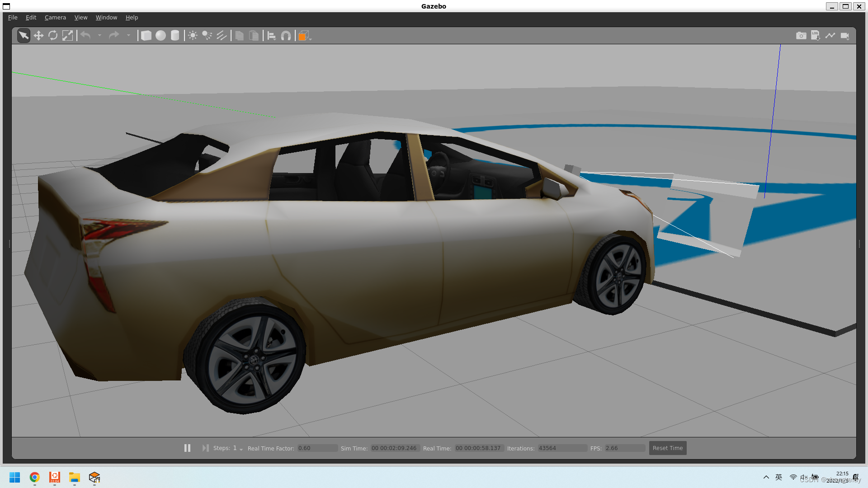Toggle video recording icon
The image size is (868, 488).
(x=844, y=36)
